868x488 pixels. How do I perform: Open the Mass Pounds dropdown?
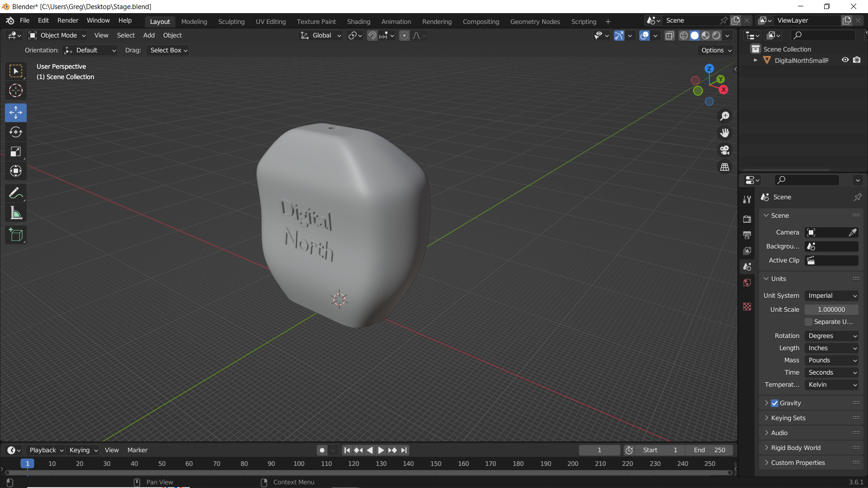click(x=832, y=360)
